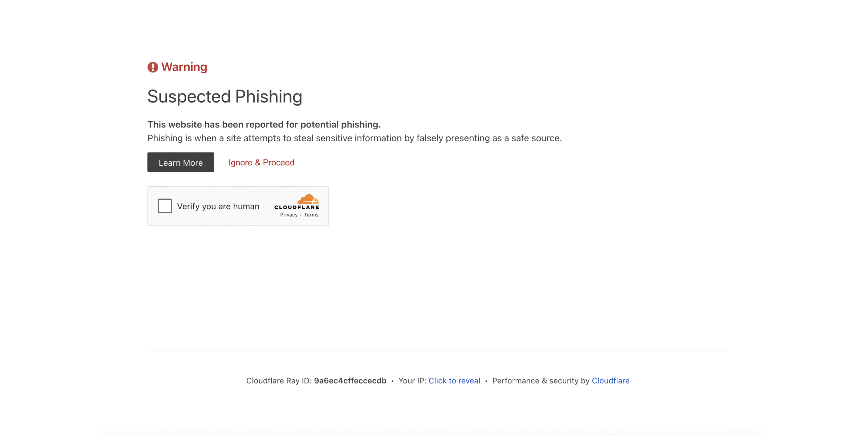Click the 'Cloudflare Ray ID:' label
The image size is (868, 436).
pos(279,380)
